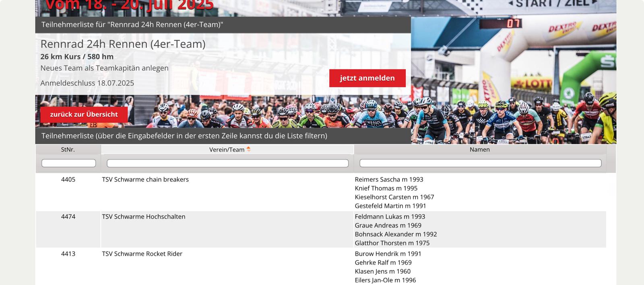The height and width of the screenshot is (285, 644).
Task: Click the heading 'Rennrad 24h Rennen (4er-Team)'
Action: tap(123, 44)
